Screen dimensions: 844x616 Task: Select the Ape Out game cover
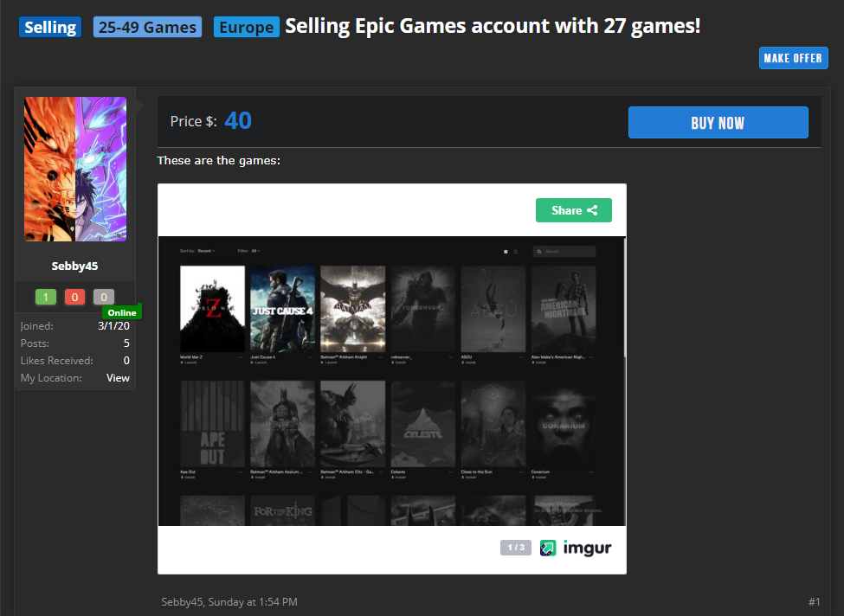coord(213,424)
